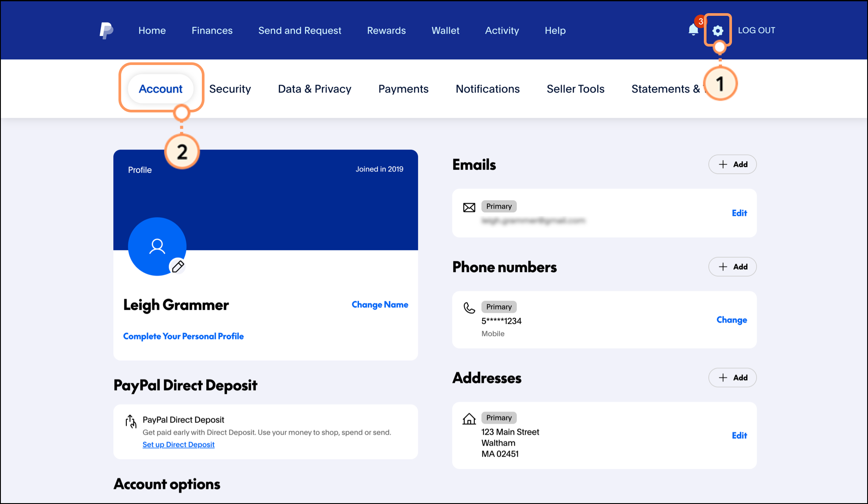Screen dimensions: 868x504
Task: Click the PayPal Direct Deposit heading
Action: click(185, 385)
